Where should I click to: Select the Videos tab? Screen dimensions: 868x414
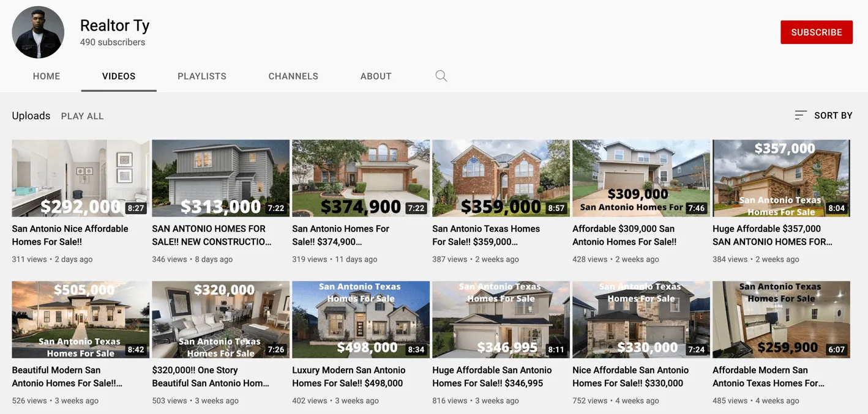pos(119,76)
